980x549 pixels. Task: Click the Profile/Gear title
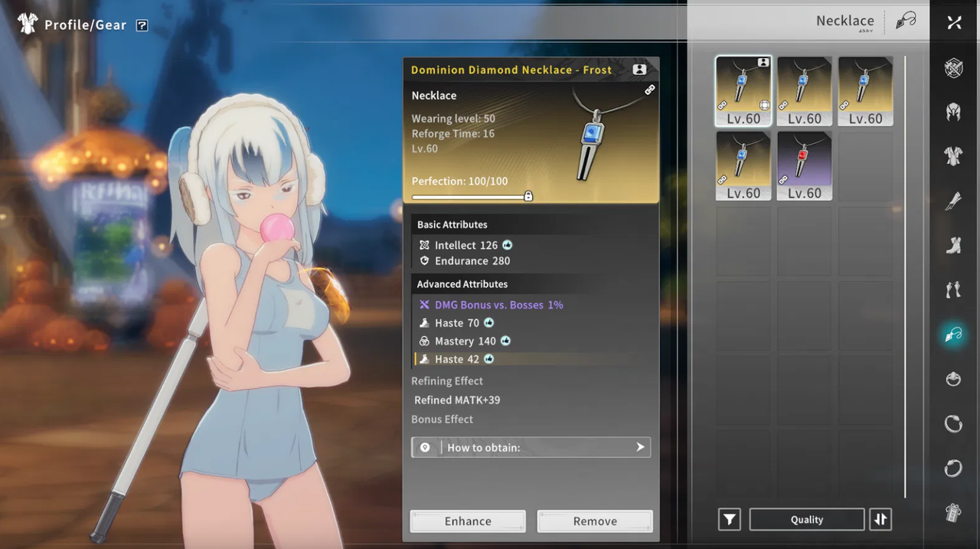85,25
